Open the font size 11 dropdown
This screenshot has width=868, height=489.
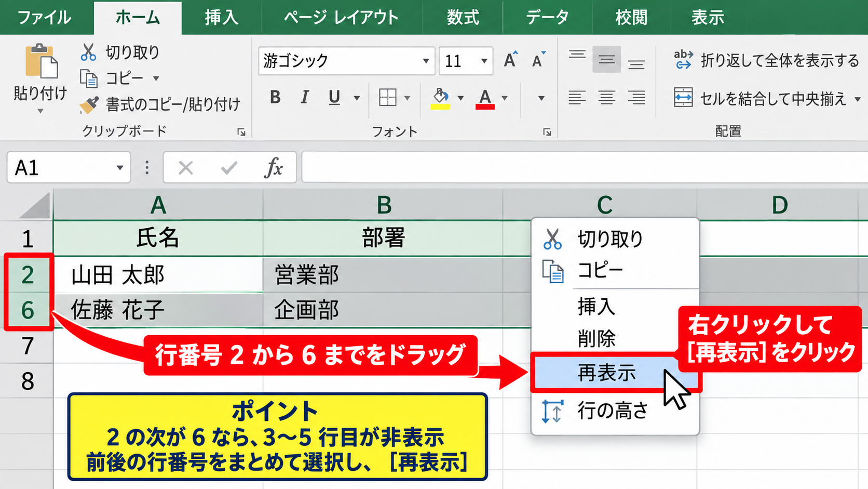484,61
